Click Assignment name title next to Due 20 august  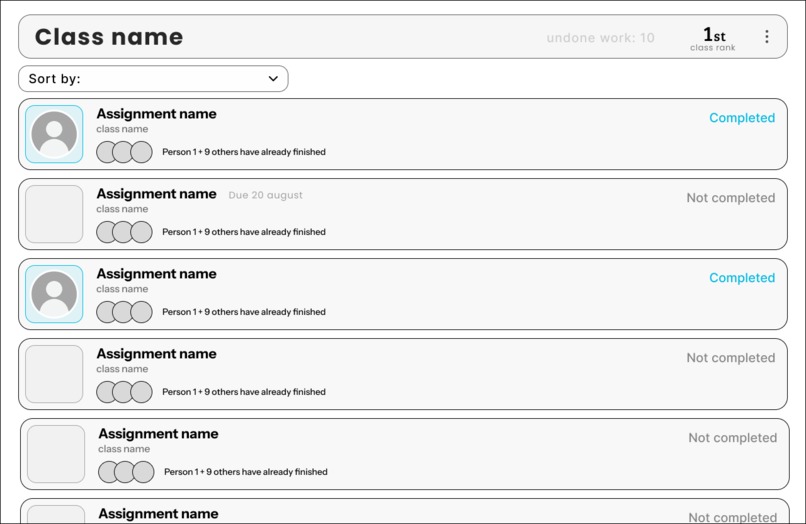[156, 194]
